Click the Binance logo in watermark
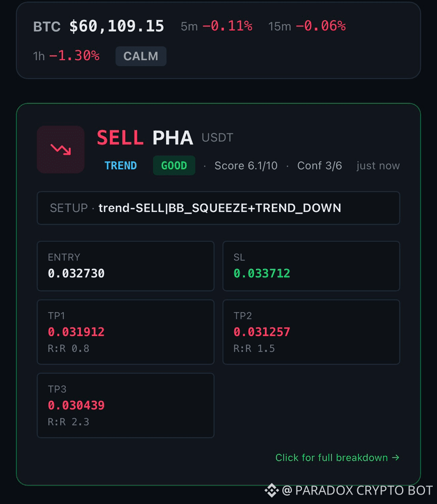 click(272, 490)
